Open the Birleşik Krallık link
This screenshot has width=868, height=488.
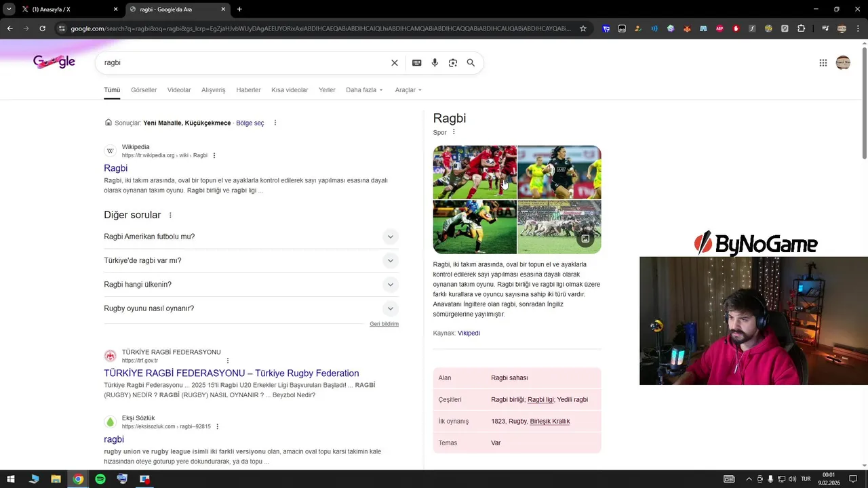point(550,421)
